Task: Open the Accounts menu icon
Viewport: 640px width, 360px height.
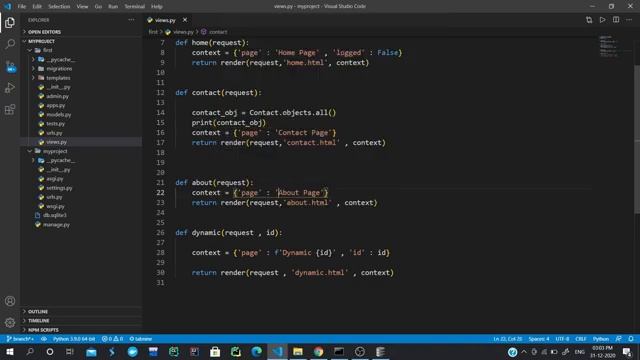Action: click(x=10, y=301)
